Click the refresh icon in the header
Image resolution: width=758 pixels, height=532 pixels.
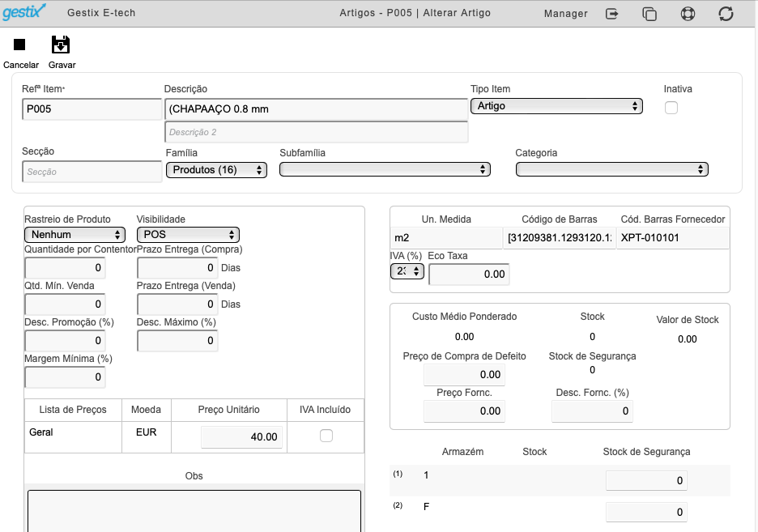pyautogui.click(x=726, y=14)
